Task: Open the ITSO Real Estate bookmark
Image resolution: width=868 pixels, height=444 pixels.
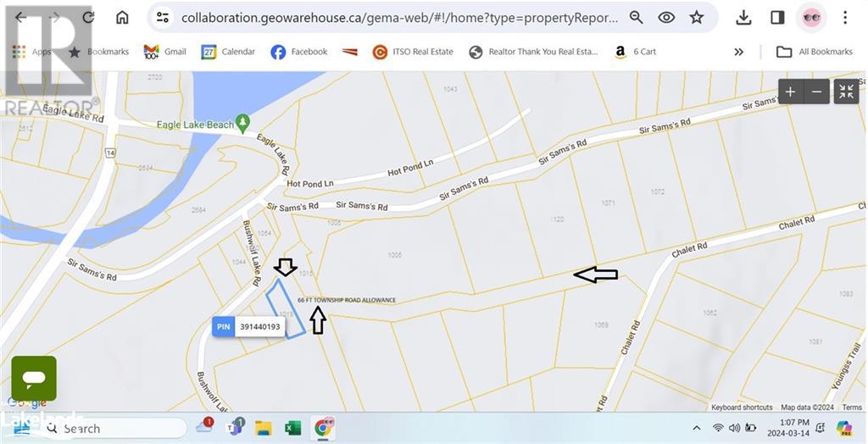Action: point(413,52)
